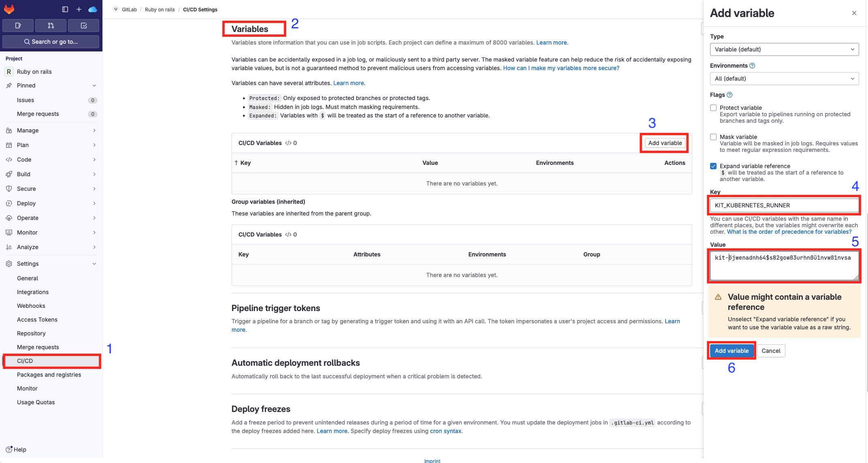Open Issues via the document shortcut icon

pos(18,25)
